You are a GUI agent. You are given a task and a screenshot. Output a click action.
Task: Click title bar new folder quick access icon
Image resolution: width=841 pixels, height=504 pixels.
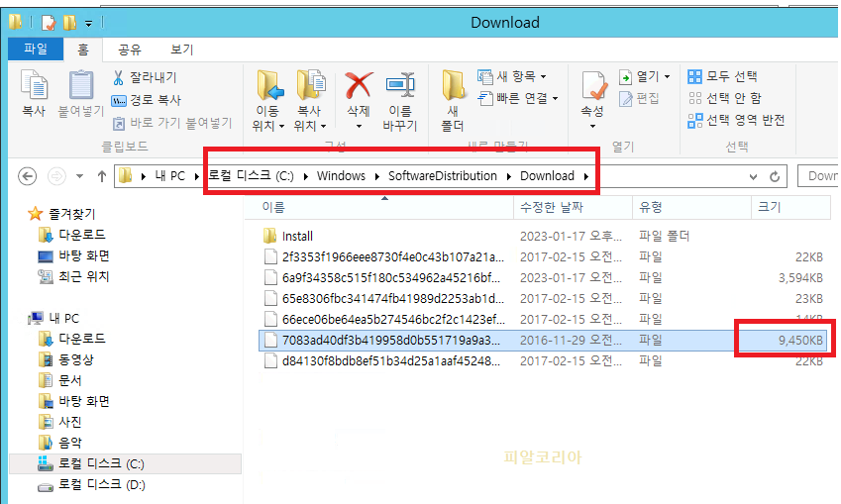(x=69, y=23)
